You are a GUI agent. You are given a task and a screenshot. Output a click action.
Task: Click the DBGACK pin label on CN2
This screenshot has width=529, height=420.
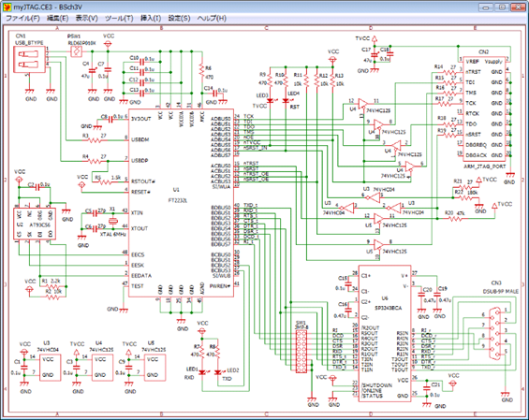coord(476,155)
